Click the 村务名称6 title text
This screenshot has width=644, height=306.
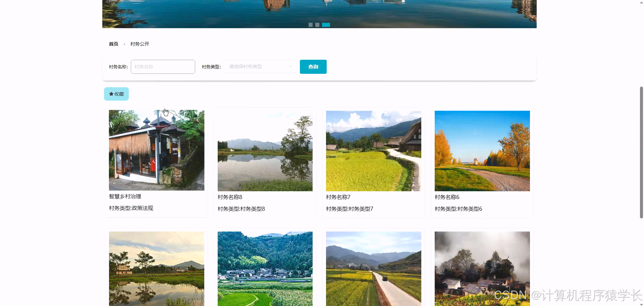pos(447,197)
